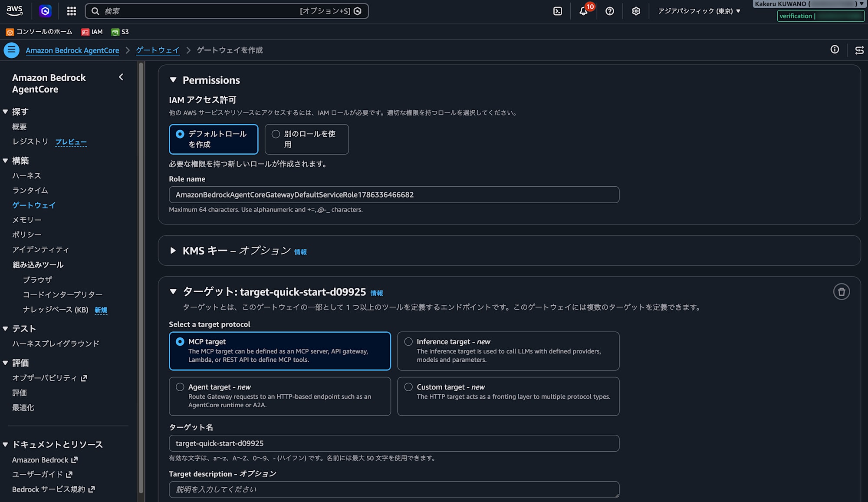The image size is (868, 502).
Task: Open the notifications bell
Action: 584,11
